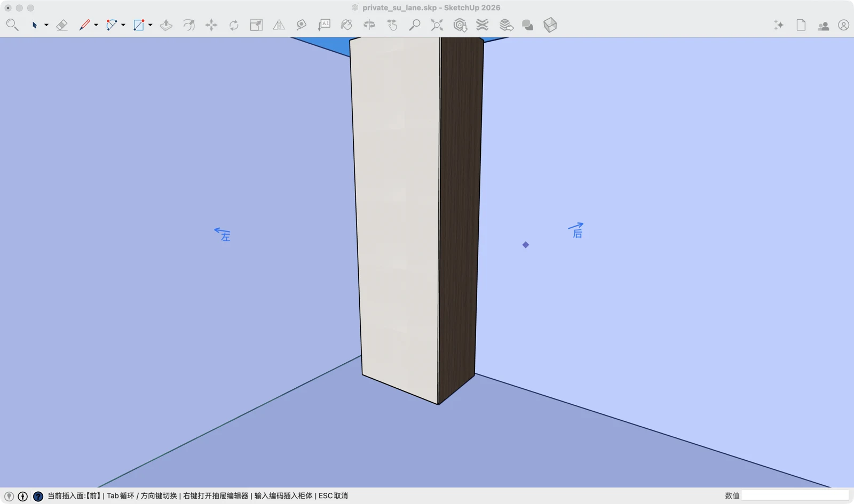The image size is (854, 504).
Task: Choose the Move tool
Action: pos(211,25)
